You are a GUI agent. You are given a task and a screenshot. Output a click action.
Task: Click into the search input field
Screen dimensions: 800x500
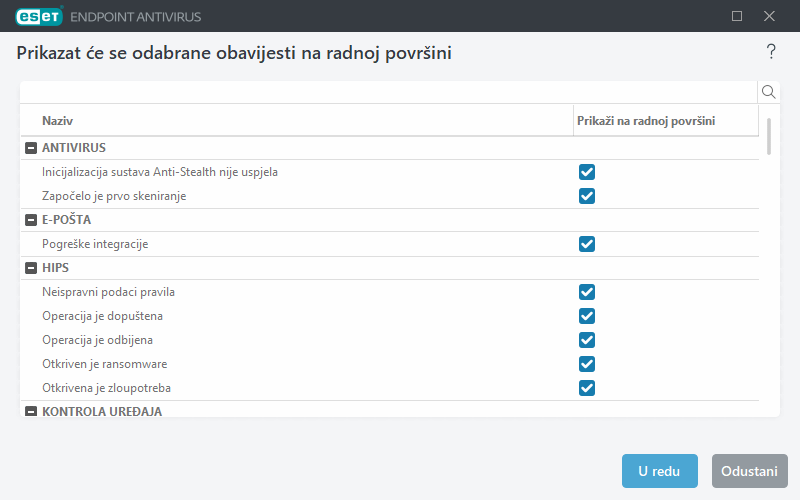click(x=389, y=92)
